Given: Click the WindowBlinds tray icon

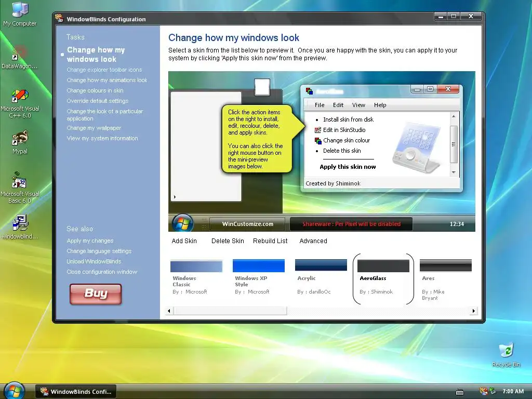Looking at the screenshot, I should pos(484,391).
